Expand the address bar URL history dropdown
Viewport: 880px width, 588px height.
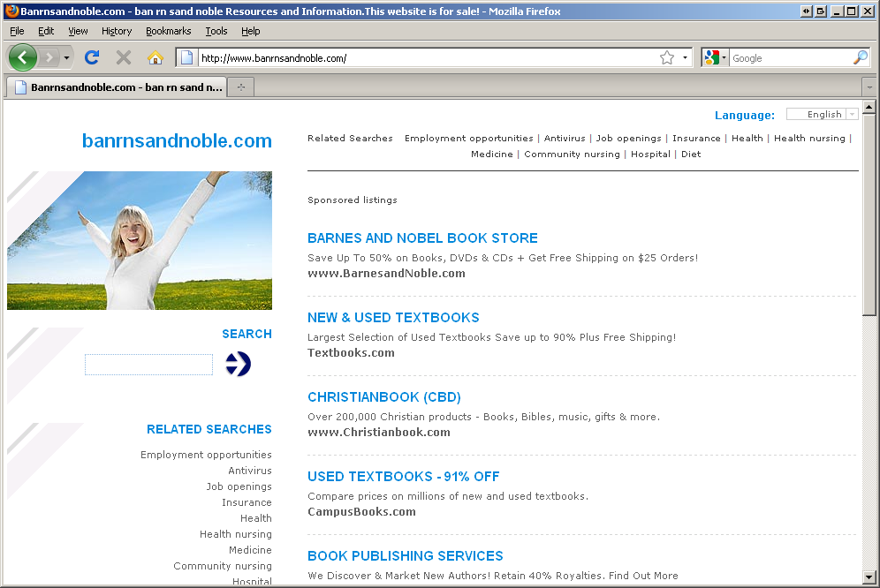pos(685,57)
